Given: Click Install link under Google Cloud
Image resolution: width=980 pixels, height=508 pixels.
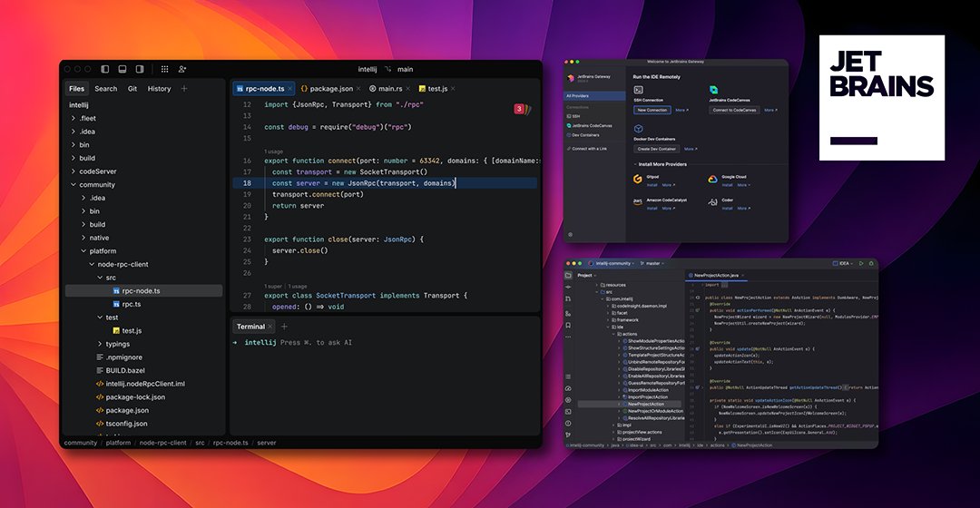Looking at the screenshot, I should (727, 185).
